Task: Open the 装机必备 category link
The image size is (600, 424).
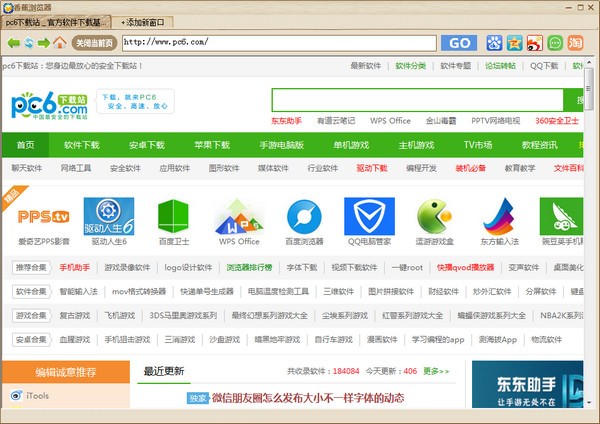Action: point(471,168)
